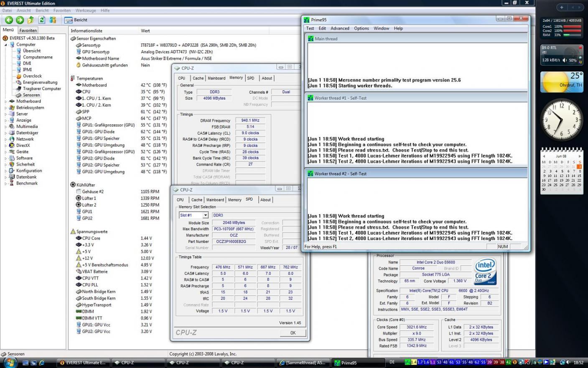Click EVEREST Ultimate taskbar button
Viewport: 588px width, 368px height.
tap(83, 363)
